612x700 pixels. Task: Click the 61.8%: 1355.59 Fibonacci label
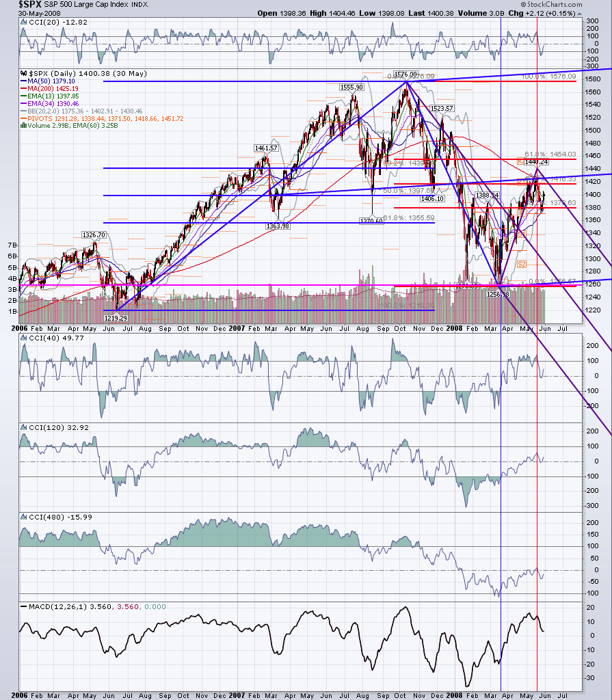409,218
